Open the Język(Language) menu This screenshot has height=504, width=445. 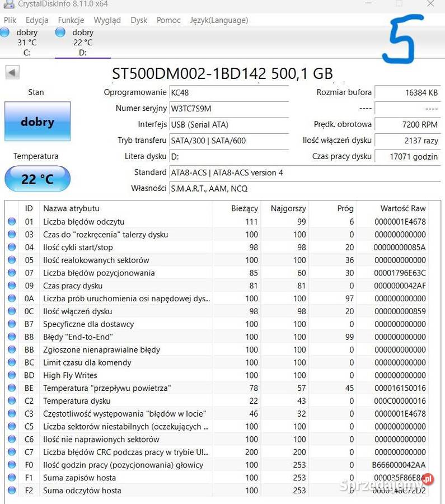click(219, 20)
